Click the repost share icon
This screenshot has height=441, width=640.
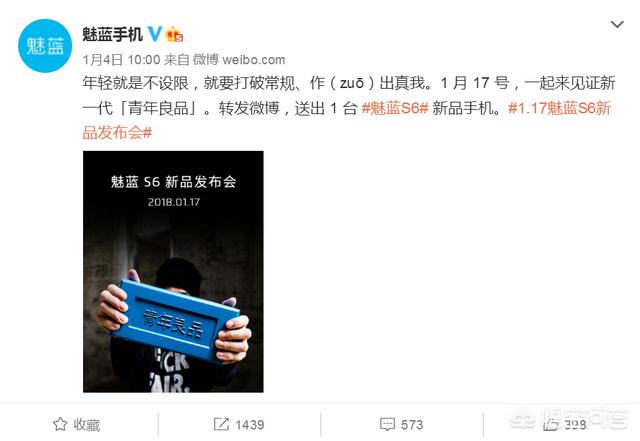(221, 424)
